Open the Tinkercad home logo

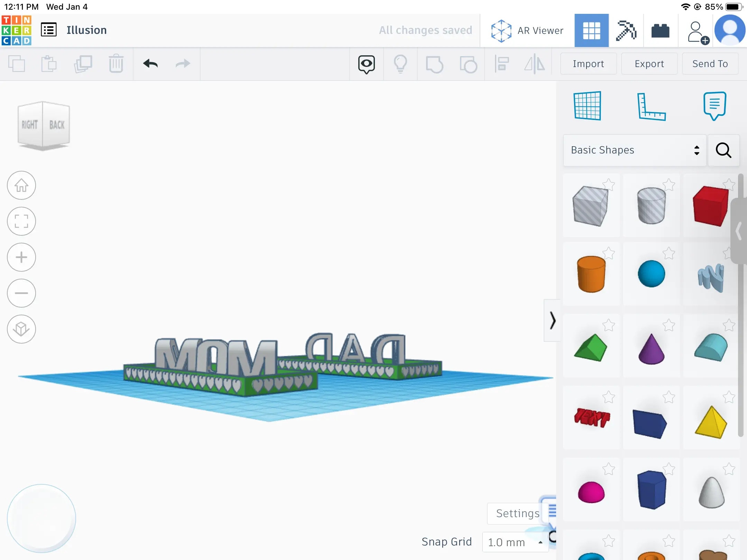pyautogui.click(x=17, y=30)
